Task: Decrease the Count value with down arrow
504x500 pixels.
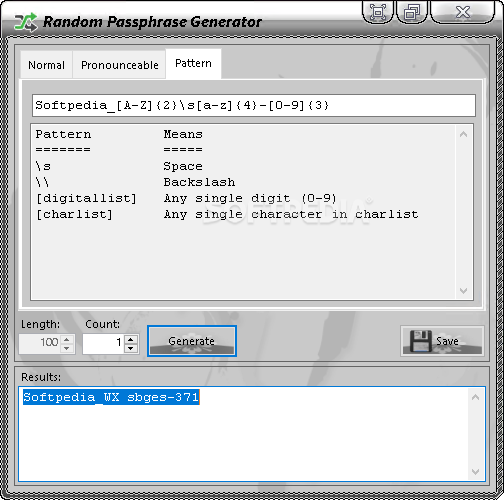Action: pyautogui.click(x=130, y=348)
